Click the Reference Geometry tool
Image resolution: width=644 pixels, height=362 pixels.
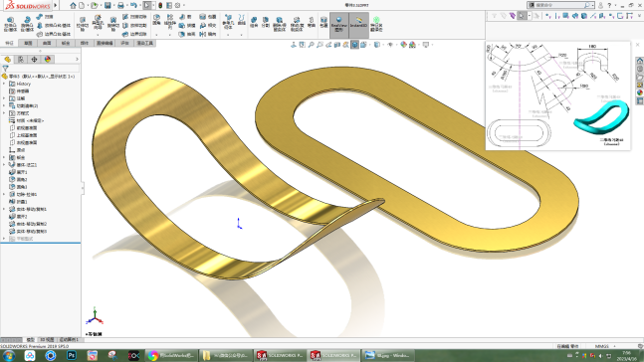(x=228, y=22)
